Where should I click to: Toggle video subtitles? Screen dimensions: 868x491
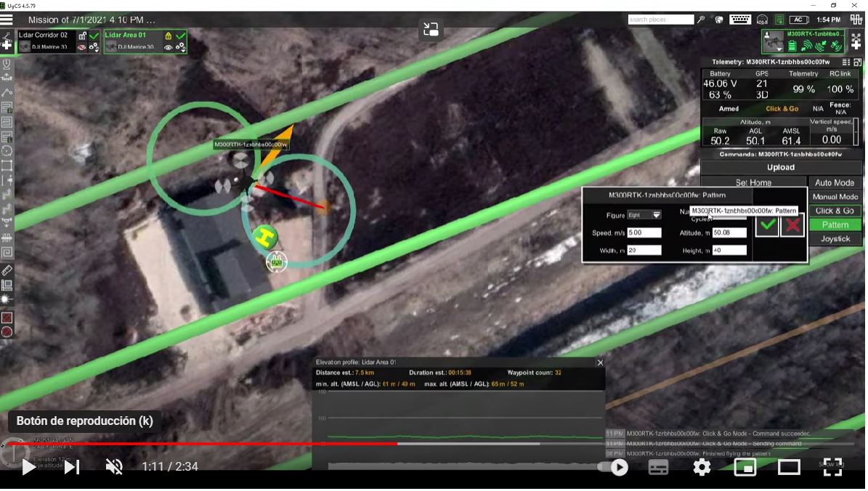(x=658, y=468)
